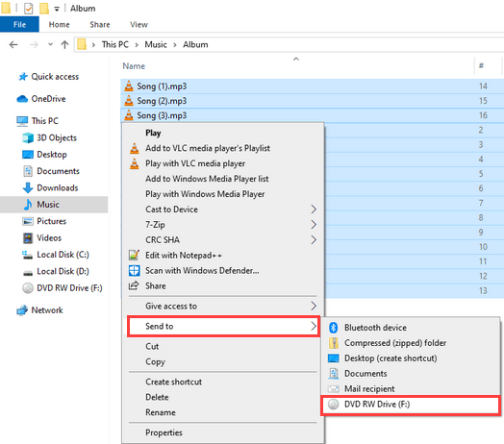Select the file Song (1).mp3

point(162,86)
